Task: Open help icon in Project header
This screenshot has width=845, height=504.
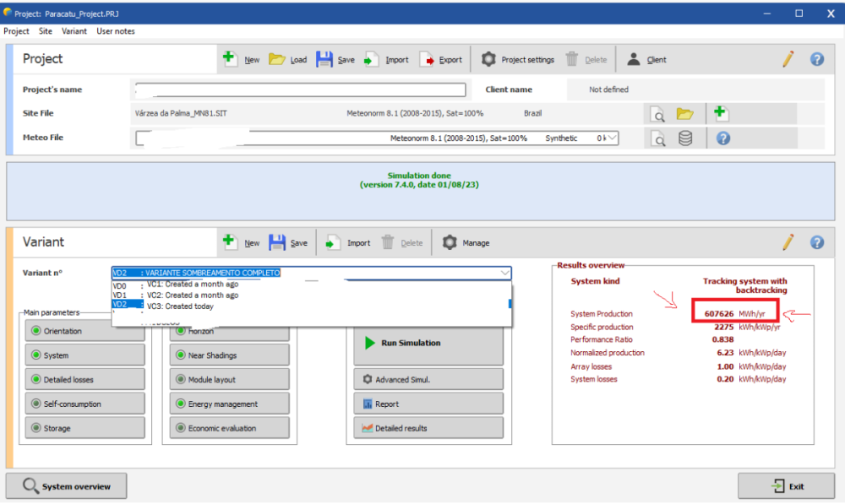Action: pyautogui.click(x=816, y=59)
